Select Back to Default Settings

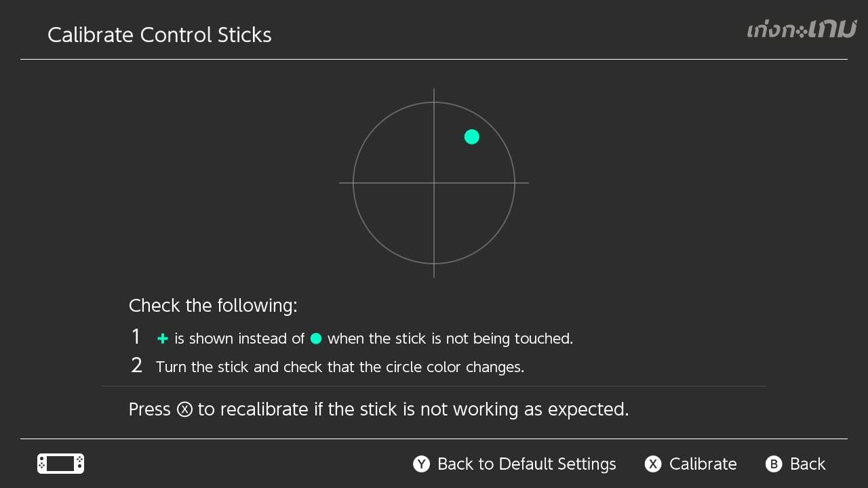pyautogui.click(x=526, y=464)
